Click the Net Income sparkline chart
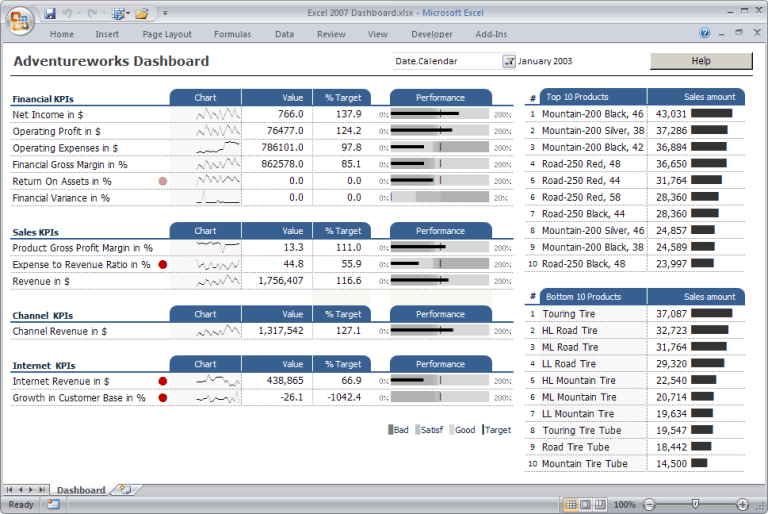 pyautogui.click(x=218, y=114)
